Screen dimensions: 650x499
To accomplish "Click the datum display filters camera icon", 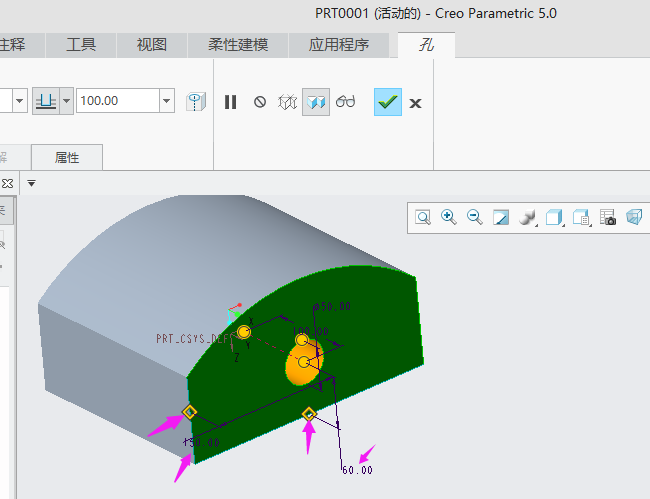I will (608, 218).
